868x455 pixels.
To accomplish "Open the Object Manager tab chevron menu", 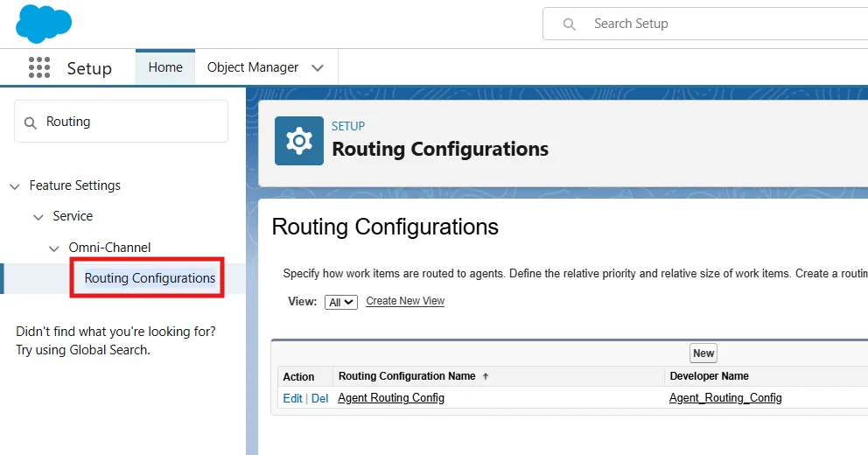I will (318, 68).
